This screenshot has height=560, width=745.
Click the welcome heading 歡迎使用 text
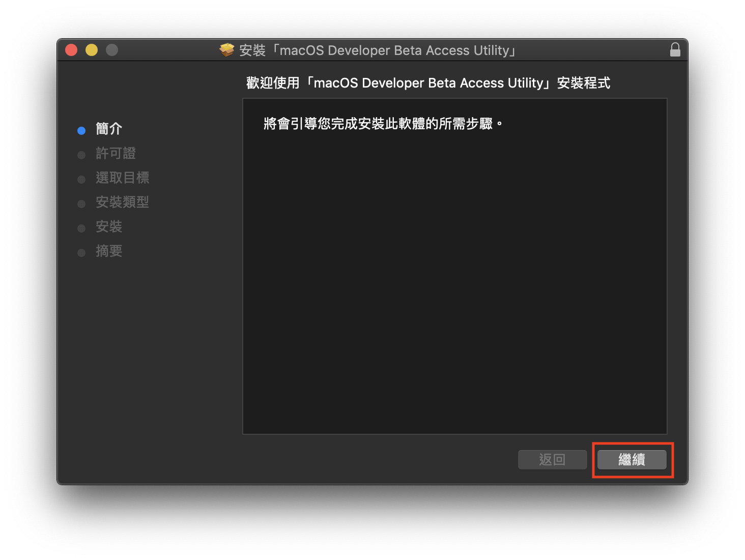[428, 83]
